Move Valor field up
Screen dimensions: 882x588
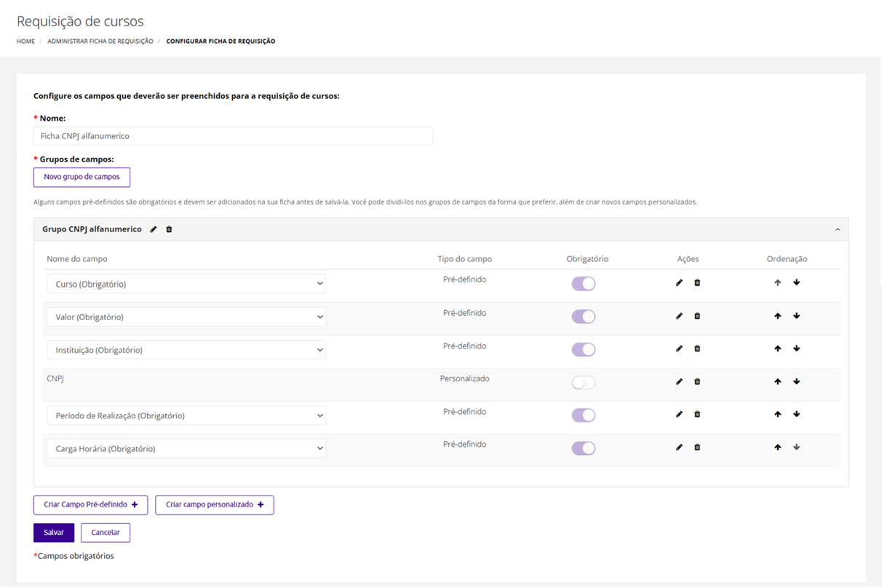pos(778,316)
